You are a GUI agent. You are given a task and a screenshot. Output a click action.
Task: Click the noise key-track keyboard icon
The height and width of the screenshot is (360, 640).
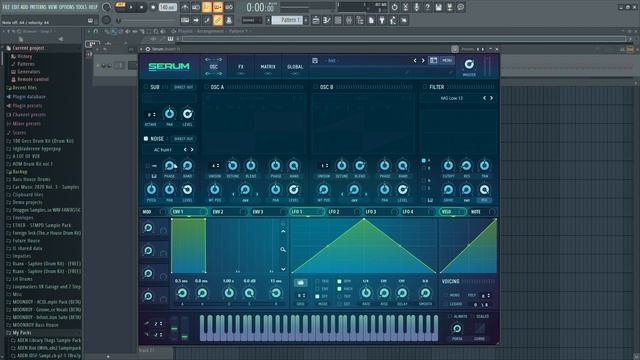point(154,176)
